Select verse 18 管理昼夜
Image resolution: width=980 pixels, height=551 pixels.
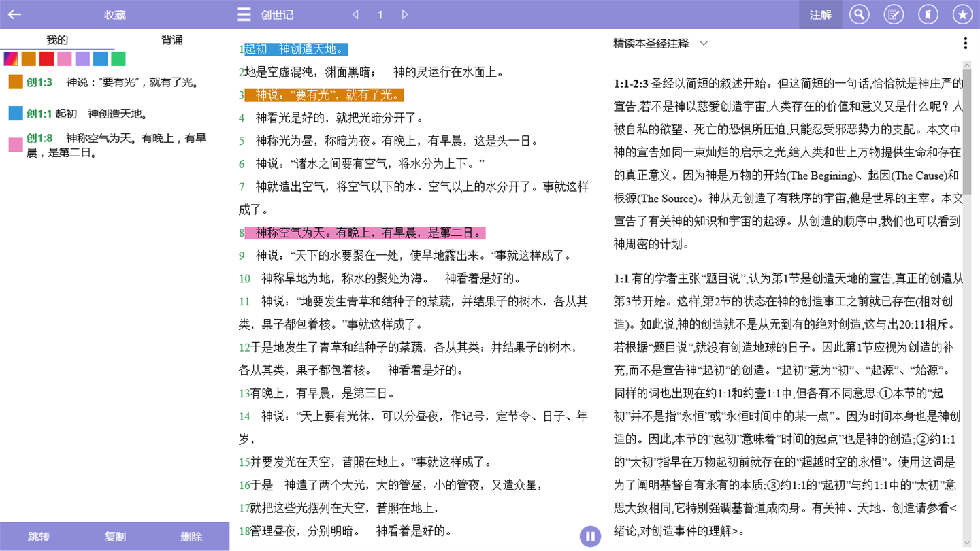tap(346, 531)
